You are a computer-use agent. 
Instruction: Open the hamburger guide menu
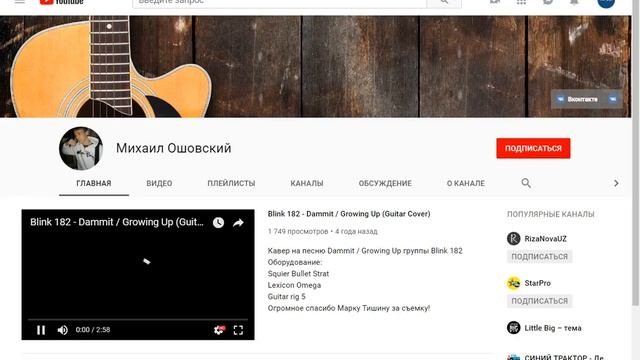[20, 2]
